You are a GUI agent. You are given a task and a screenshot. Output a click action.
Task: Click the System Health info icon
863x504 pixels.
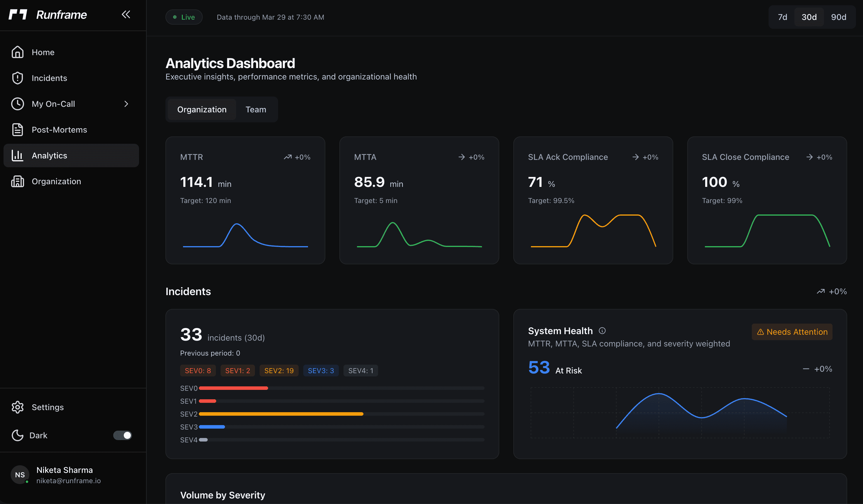(602, 330)
